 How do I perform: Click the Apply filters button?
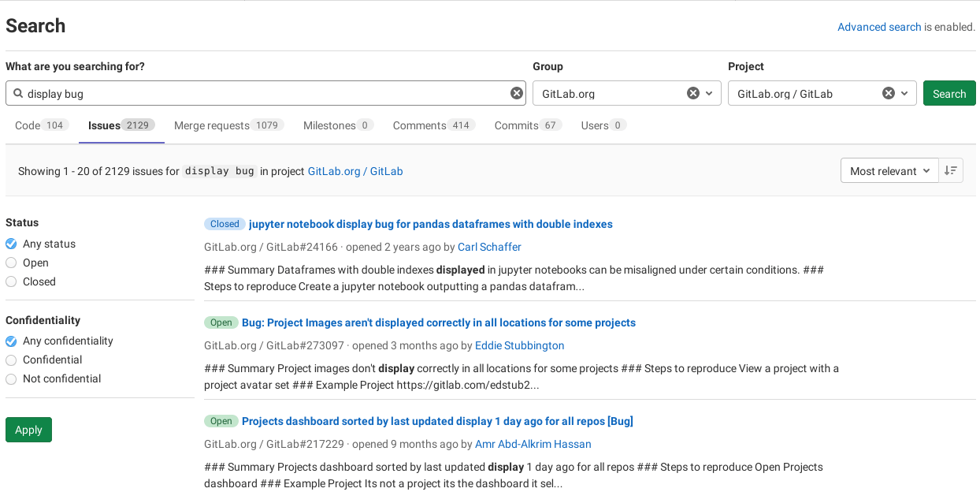[28, 430]
